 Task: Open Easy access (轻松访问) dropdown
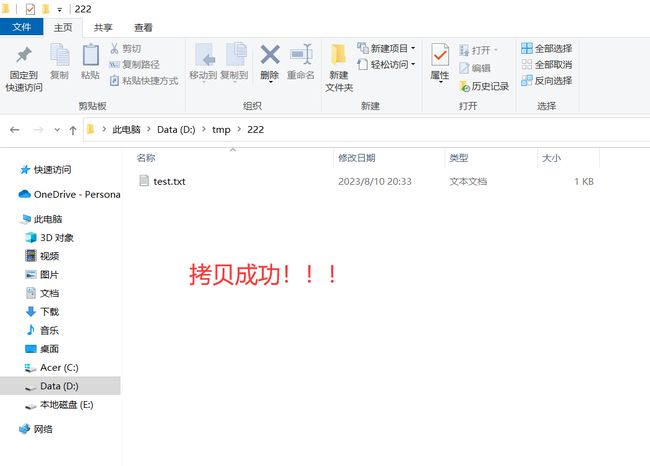point(386,64)
